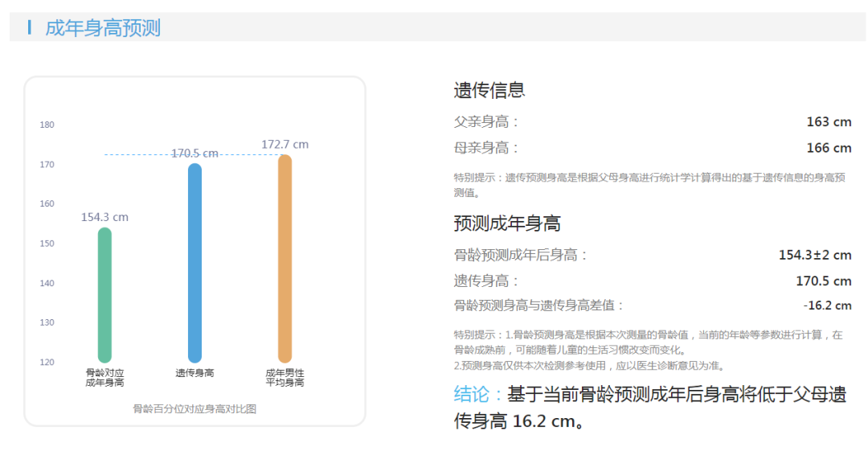868x451 pixels.
Task: Click the chart caption 骨龄百分位对应身高对比图
Action: click(x=194, y=408)
